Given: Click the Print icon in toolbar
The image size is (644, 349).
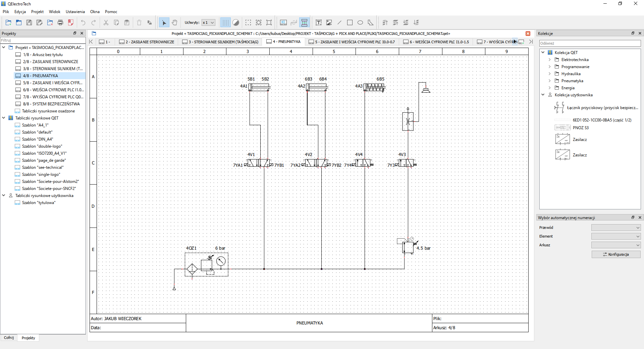Looking at the screenshot, I should (60, 22).
